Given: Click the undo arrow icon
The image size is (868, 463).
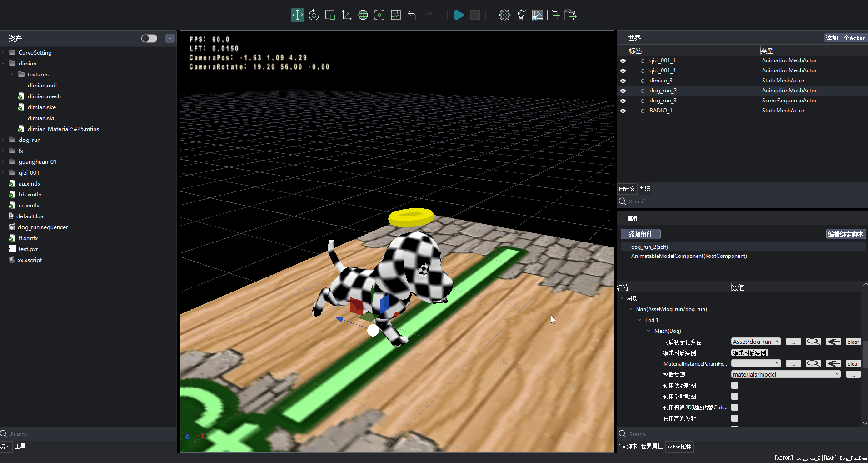Looking at the screenshot, I should (x=412, y=15).
